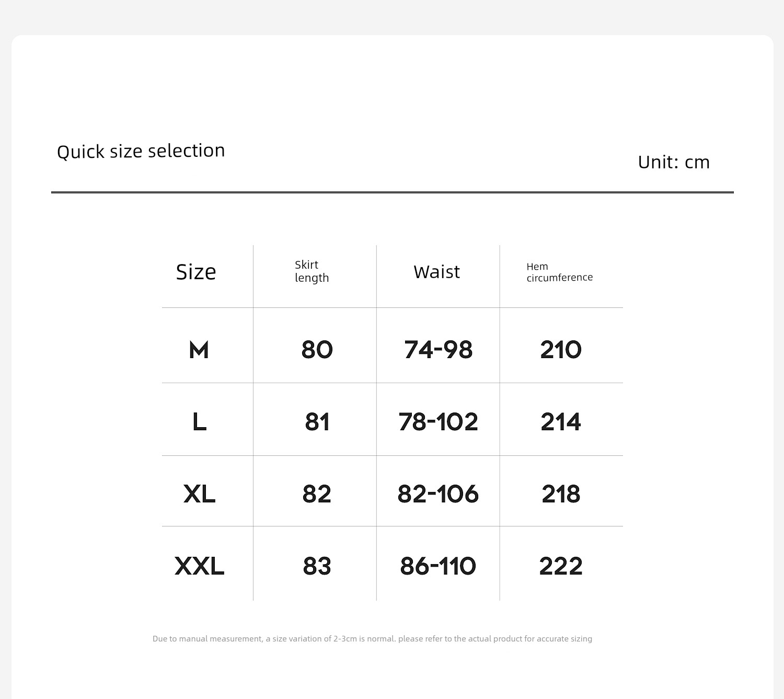Select the Waist column header

437,272
